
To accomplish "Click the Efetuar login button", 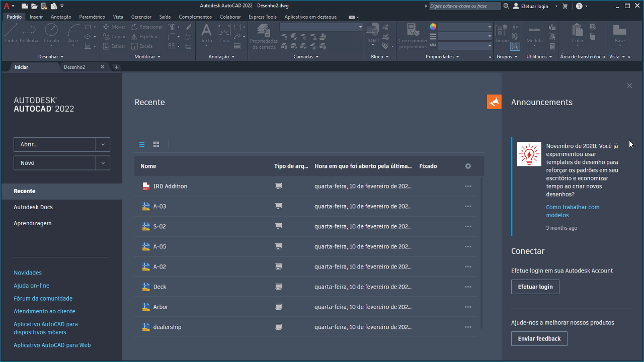I will click(535, 287).
